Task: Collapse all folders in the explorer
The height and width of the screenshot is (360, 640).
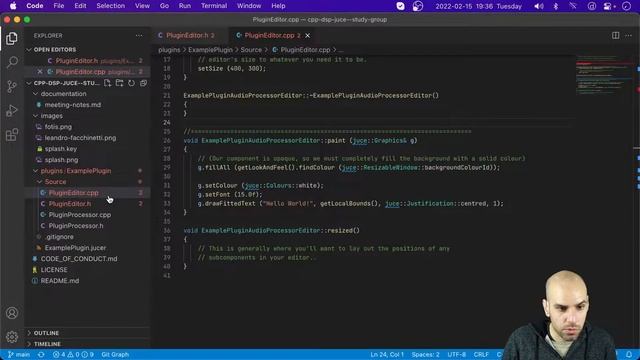Action: 143,83
